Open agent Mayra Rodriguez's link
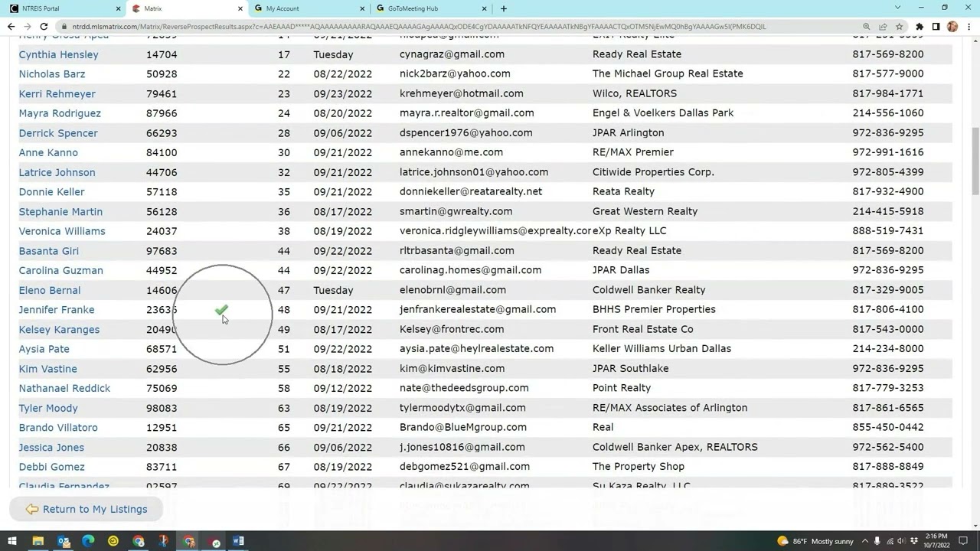The width and height of the screenshot is (980, 551). [x=60, y=113]
